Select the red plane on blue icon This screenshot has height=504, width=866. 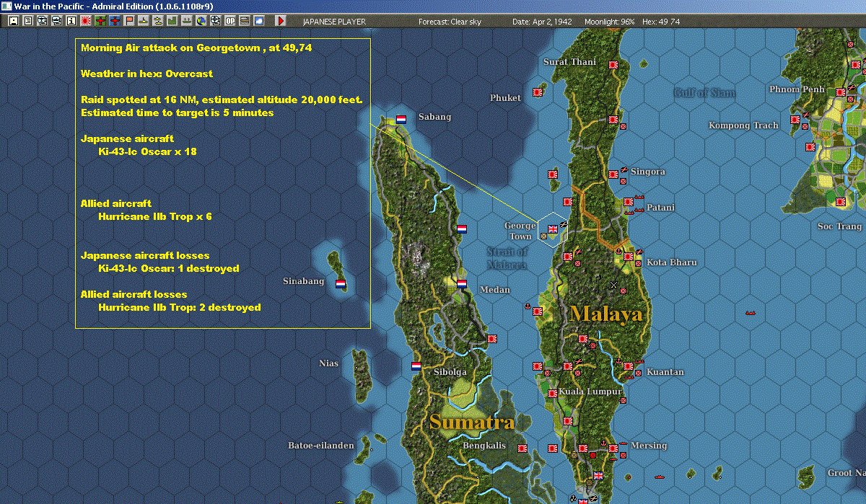click(115, 21)
